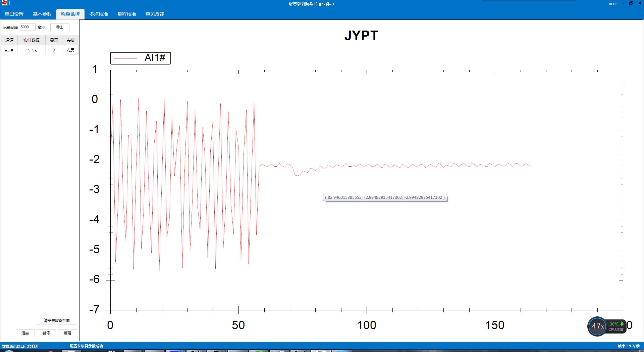The width and height of the screenshot is (644, 352).
Task: Click the record interval input field
Action: (x=27, y=27)
